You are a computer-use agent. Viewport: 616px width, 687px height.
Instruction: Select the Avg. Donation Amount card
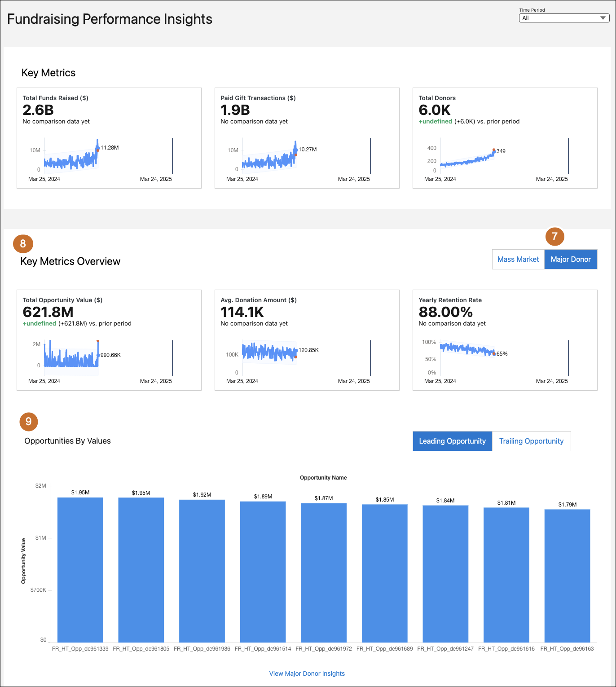tap(307, 340)
